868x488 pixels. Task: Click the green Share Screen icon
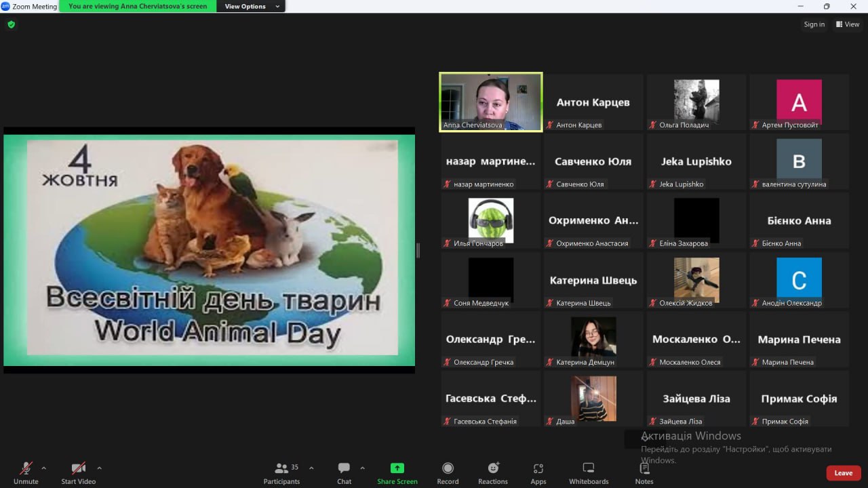pos(397,468)
